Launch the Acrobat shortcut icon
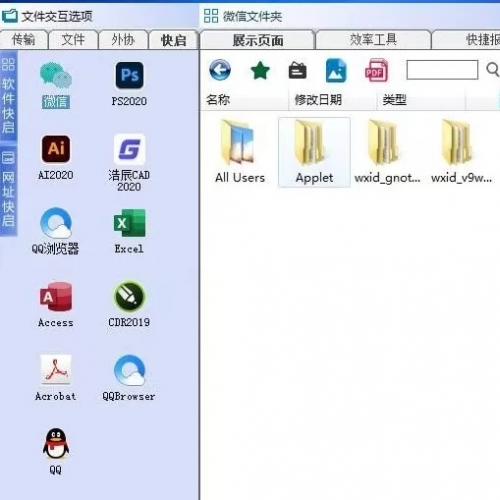Viewport: 500px width, 500px height. [56, 378]
